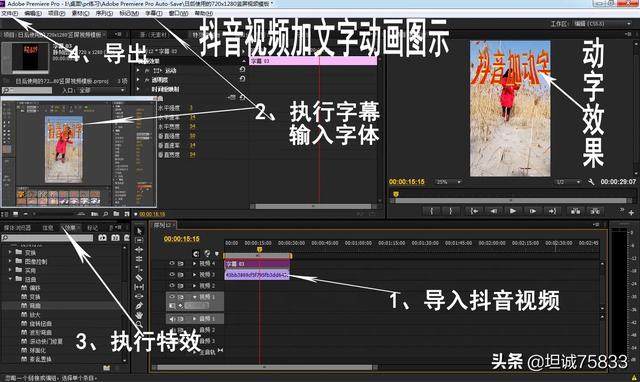Expand the Video 4 track
This screenshot has width=640, height=382.
pyautogui.click(x=195, y=264)
